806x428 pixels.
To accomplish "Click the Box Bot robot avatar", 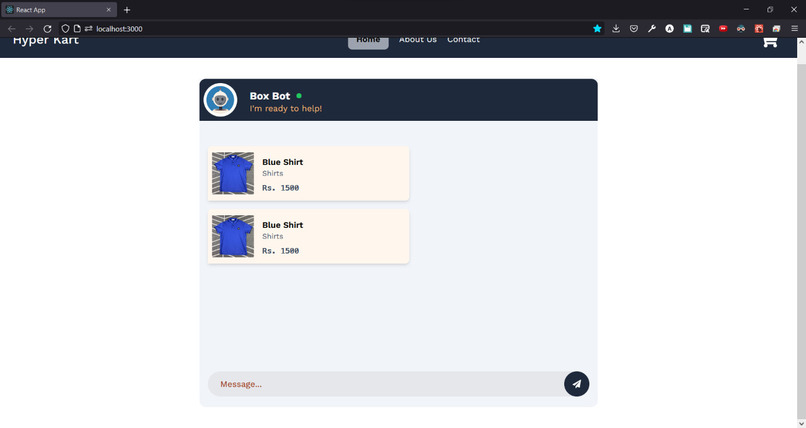I will click(221, 100).
